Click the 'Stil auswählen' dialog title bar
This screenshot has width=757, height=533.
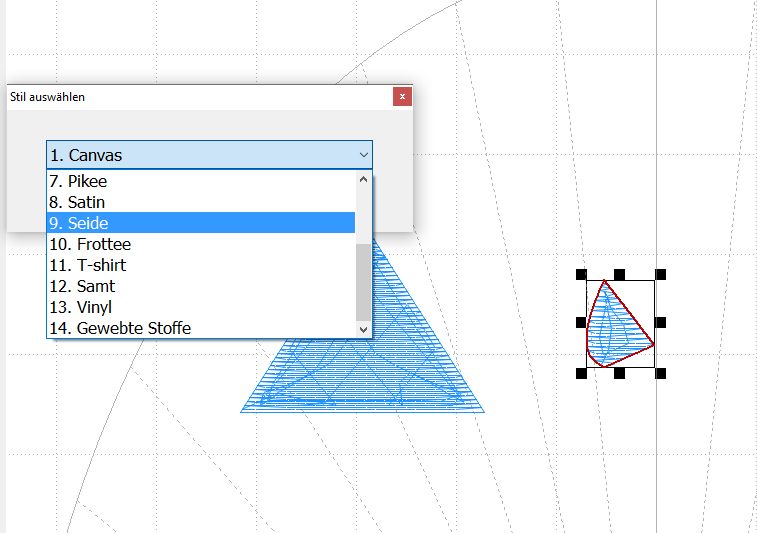coord(210,97)
